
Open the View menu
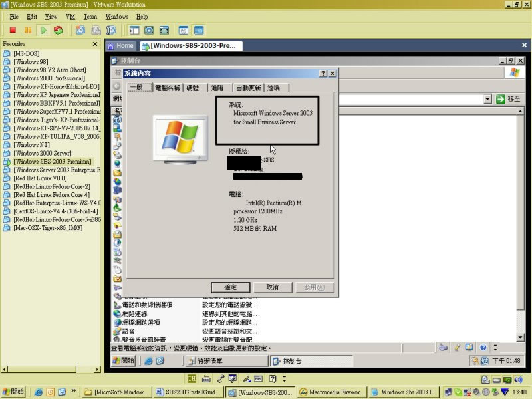point(51,17)
